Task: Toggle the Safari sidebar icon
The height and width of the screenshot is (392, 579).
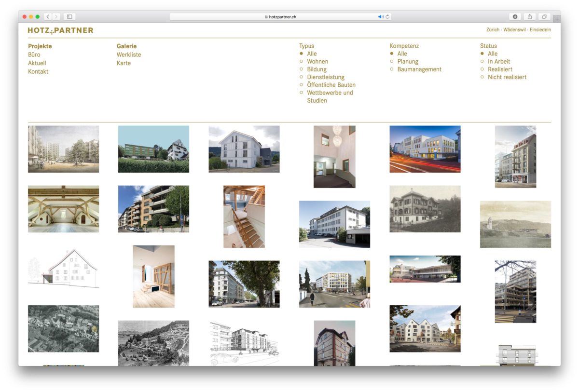Action: tap(69, 16)
